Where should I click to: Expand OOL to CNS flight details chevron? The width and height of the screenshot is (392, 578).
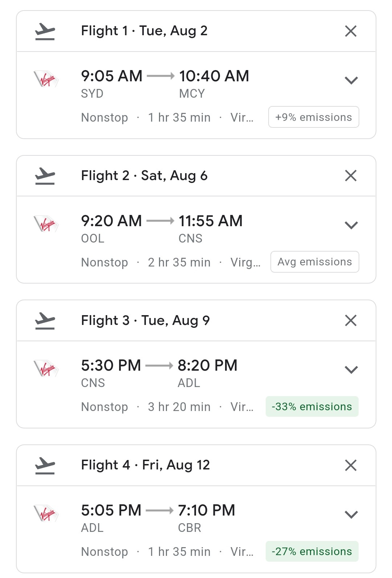(351, 225)
